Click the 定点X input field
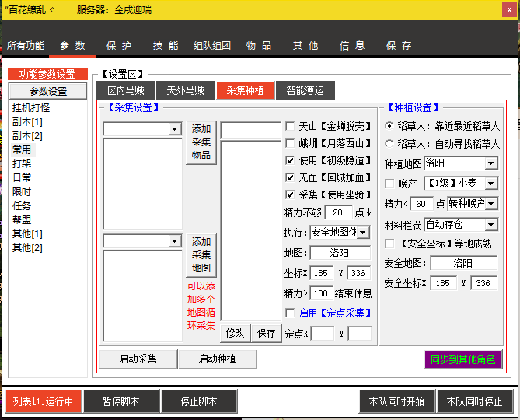Screen dimensions: 520x420 tap(323, 334)
